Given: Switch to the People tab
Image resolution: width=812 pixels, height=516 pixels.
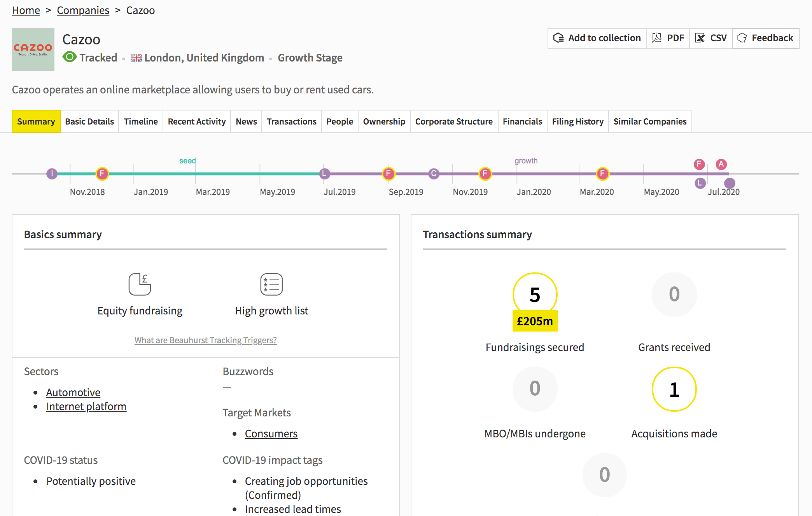Looking at the screenshot, I should 340,121.
